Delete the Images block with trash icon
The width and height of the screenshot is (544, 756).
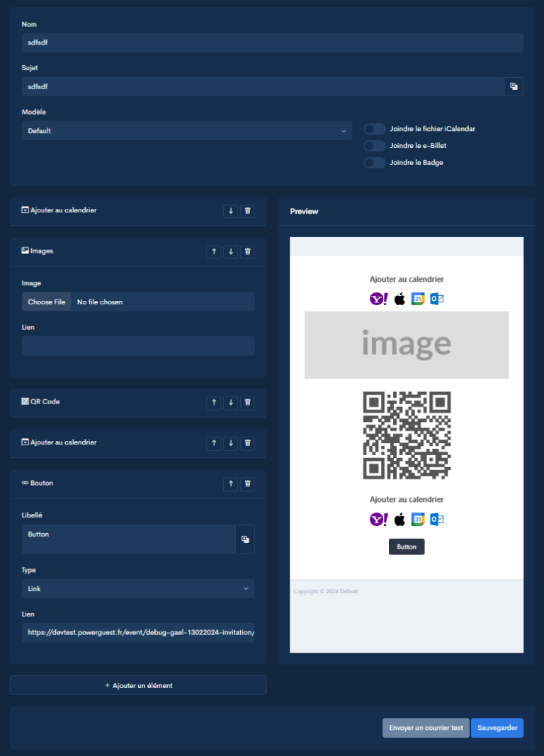point(247,251)
